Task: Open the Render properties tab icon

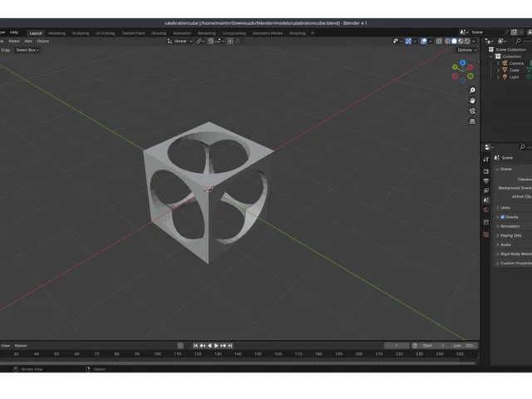Action: click(x=485, y=171)
